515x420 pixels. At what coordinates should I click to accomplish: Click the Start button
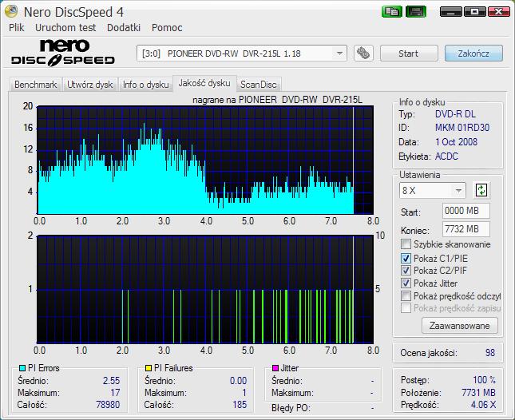(x=409, y=53)
